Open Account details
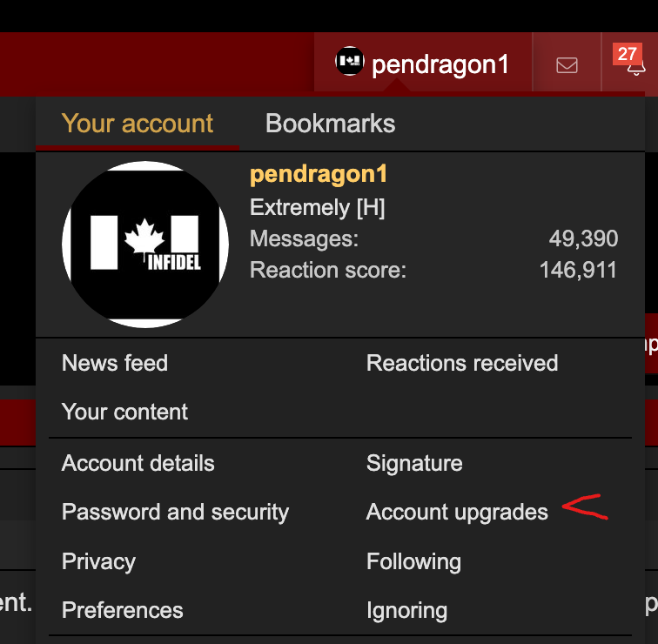The image size is (658, 644). (138, 463)
